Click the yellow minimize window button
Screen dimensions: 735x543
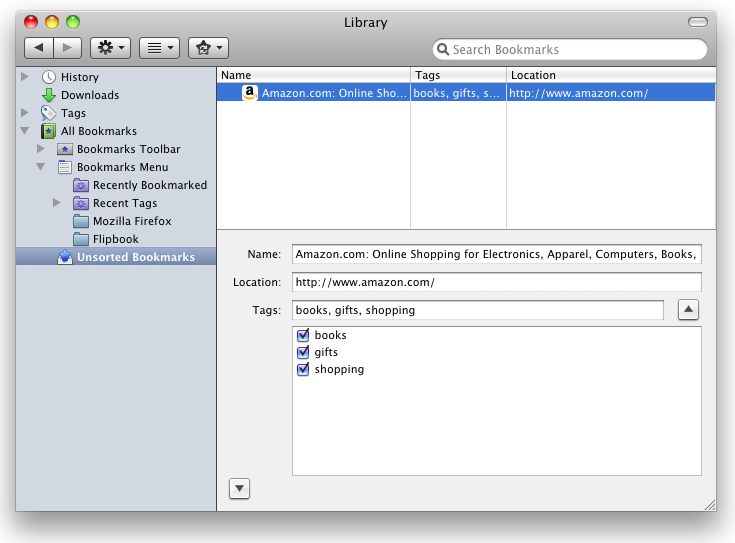coord(52,22)
